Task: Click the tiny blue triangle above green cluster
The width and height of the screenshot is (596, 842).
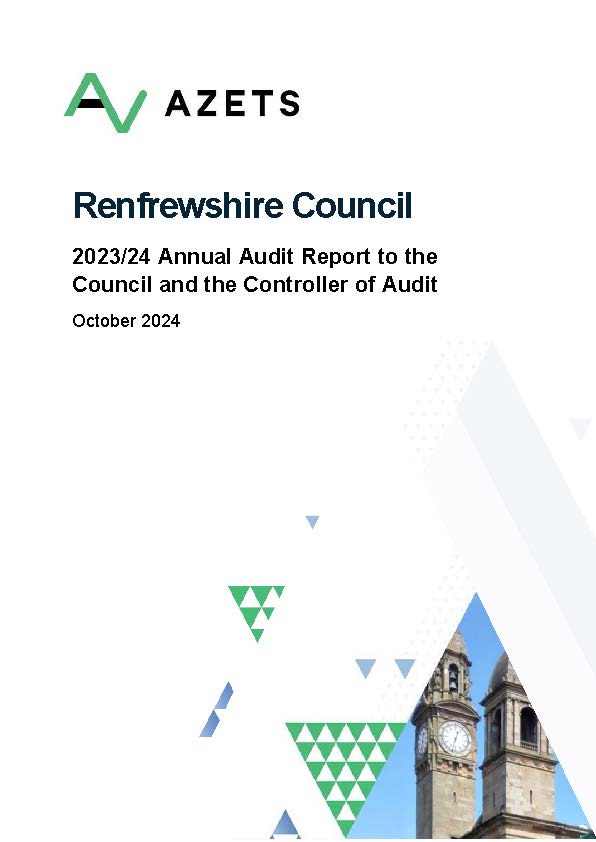Action: (312, 522)
